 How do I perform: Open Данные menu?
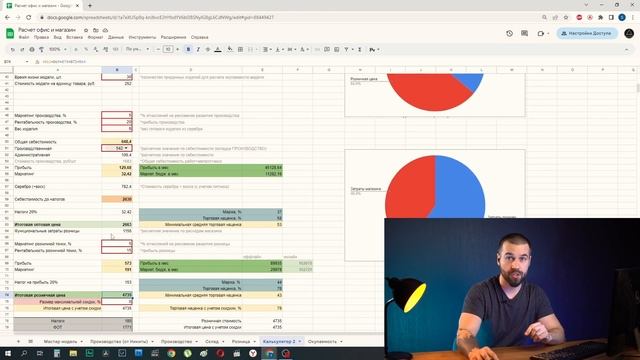point(116,37)
